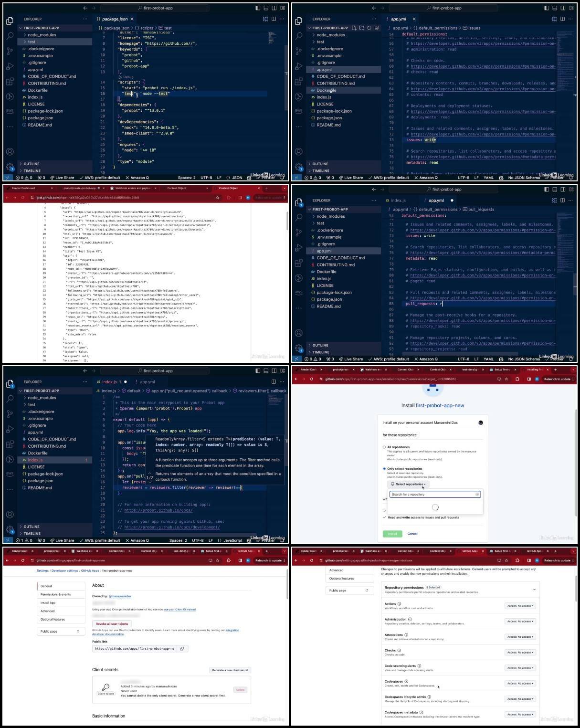
Task: Click Relaunch to update in Install page browser
Action: (x=557, y=379)
